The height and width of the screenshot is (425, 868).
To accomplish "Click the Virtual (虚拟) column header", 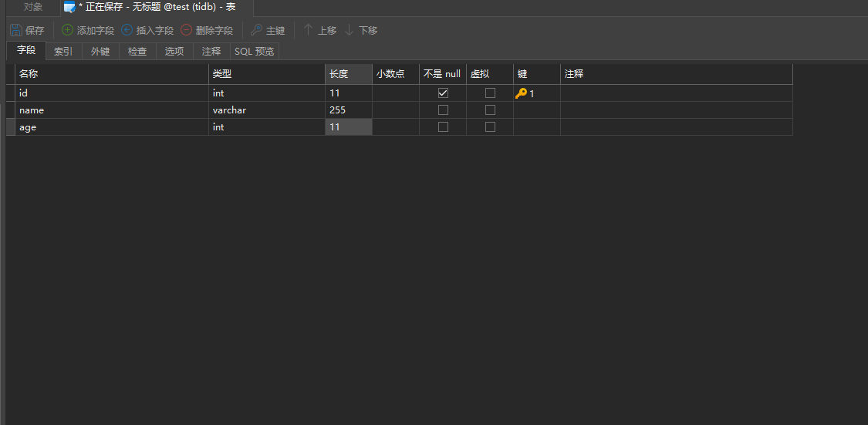I will [x=490, y=74].
